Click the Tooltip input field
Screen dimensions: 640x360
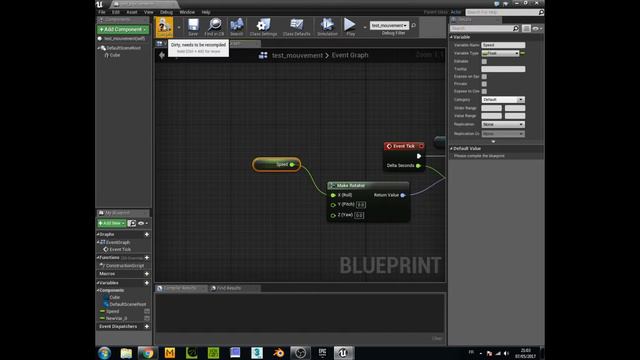(503, 69)
